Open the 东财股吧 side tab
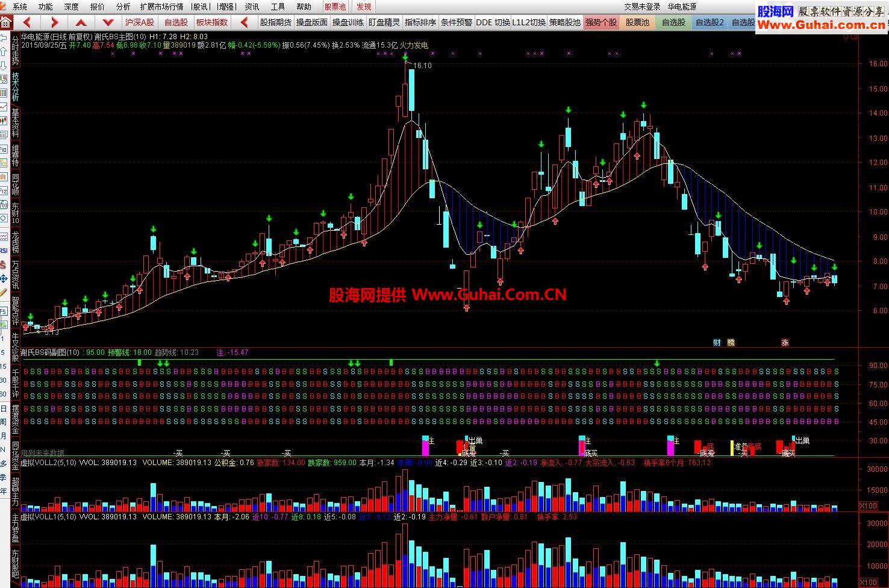889x588 pixels. tap(16, 563)
